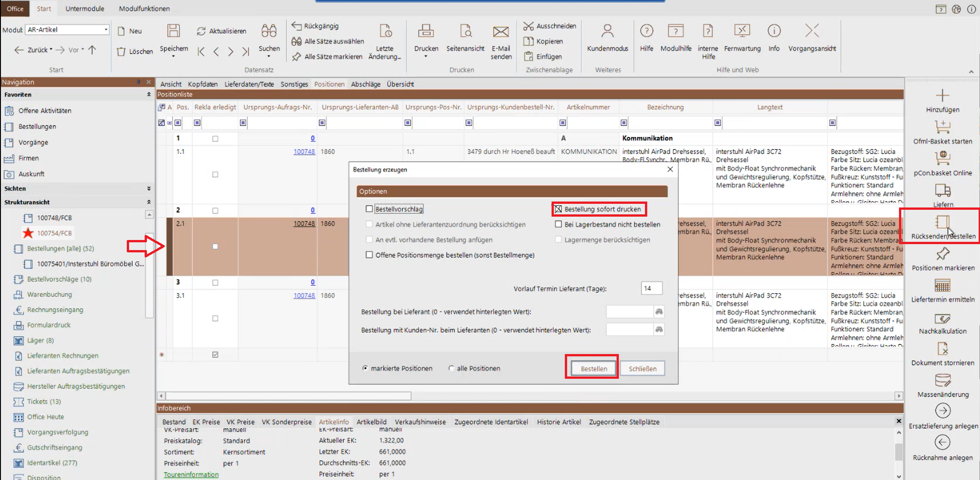The height and width of the screenshot is (480, 980).
Task: Switch to the Kopfdaten tab
Action: click(202, 84)
